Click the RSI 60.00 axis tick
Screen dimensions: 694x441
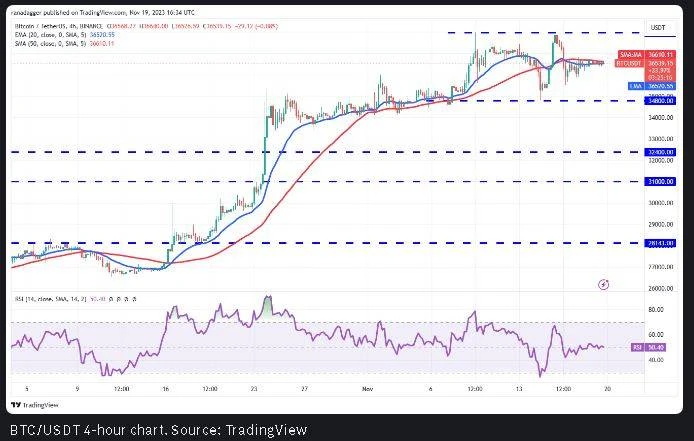[x=656, y=335]
